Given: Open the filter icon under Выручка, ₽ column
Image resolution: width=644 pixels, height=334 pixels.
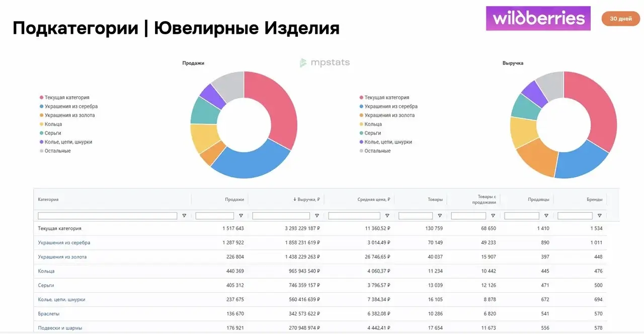Looking at the screenshot, I should tap(317, 216).
